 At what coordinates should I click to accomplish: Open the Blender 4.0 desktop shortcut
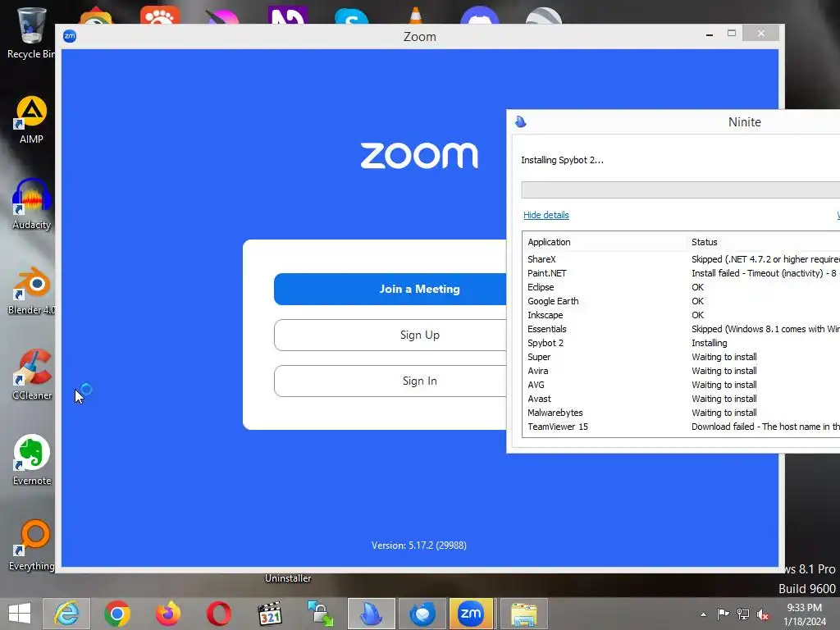pos(31,290)
